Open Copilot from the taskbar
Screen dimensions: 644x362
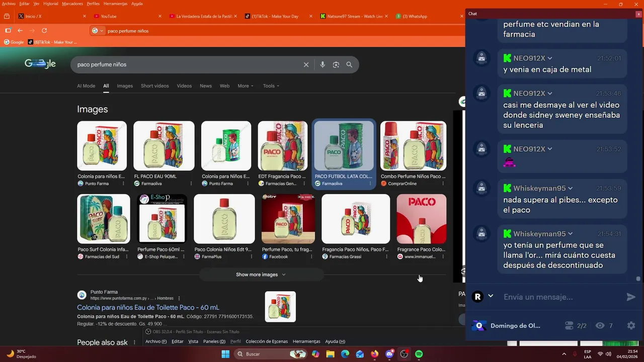click(x=315, y=354)
